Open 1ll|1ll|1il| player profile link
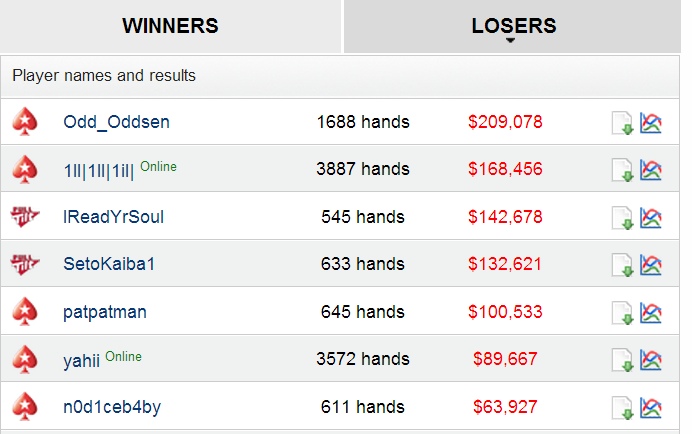The height and width of the screenshot is (434, 692). click(98, 170)
